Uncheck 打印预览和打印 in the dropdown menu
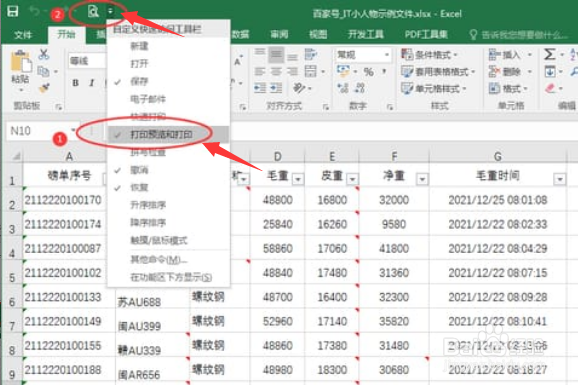The width and height of the screenshot is (578, 385). click(168, 135)
